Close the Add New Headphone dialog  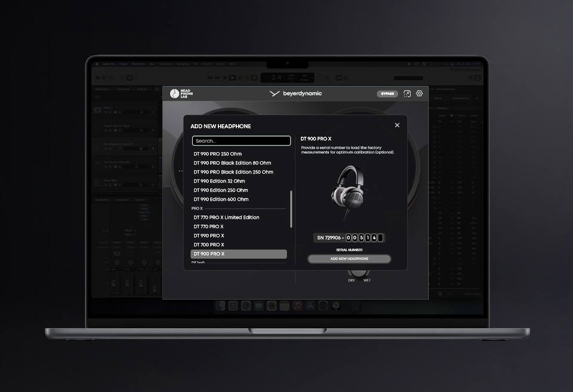pyautogui.click(x=397, y=125)
